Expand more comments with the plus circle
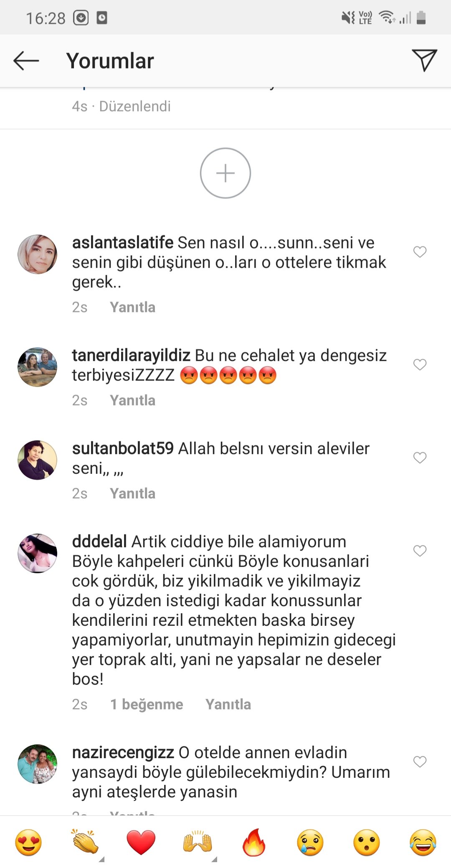 click(x=225, y=173)
